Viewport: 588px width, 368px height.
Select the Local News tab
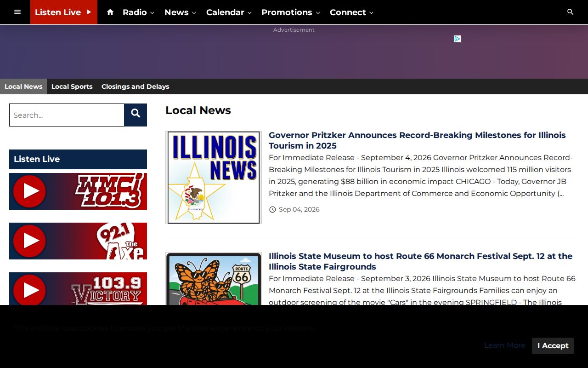23,86
